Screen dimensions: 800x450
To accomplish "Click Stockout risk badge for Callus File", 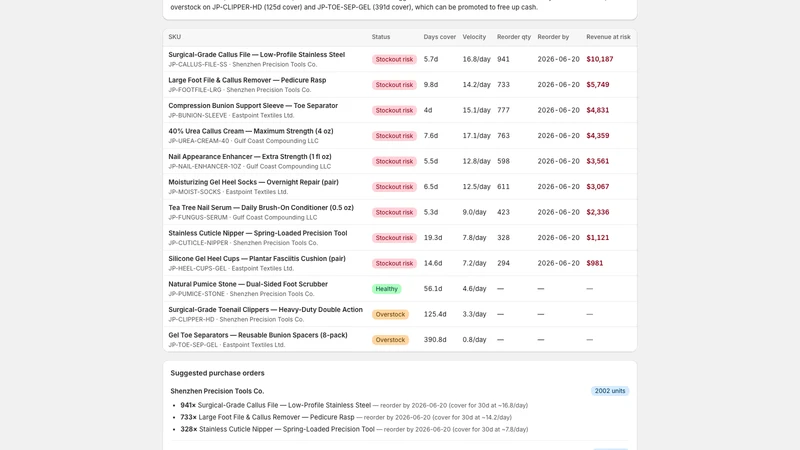I will click(394, 59).
